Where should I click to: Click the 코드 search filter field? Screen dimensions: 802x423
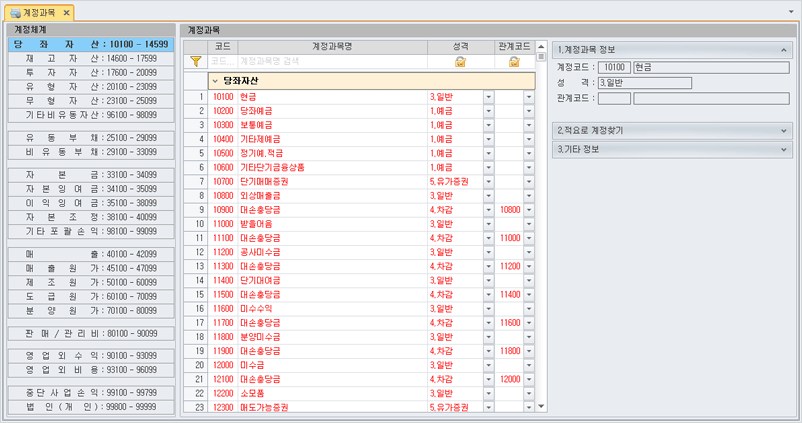pos(222,61)
